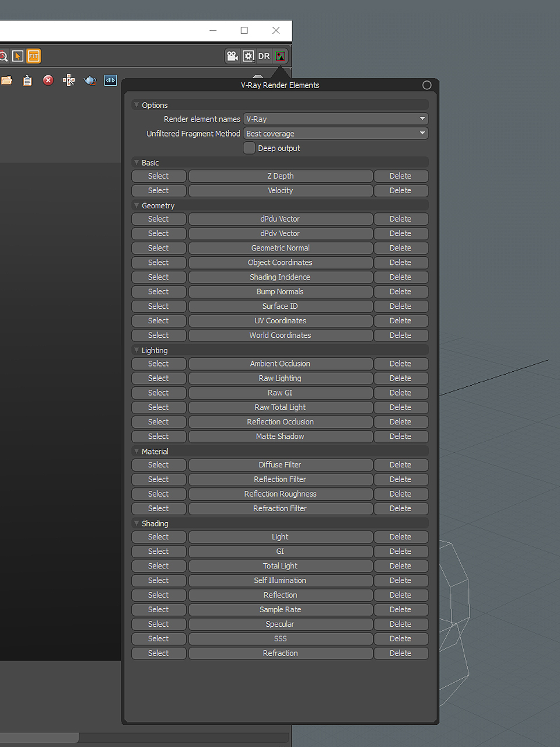Screen dimensions: 560x747
Task: Click the Bump Normals element button
Action: [x=281, y=292]
